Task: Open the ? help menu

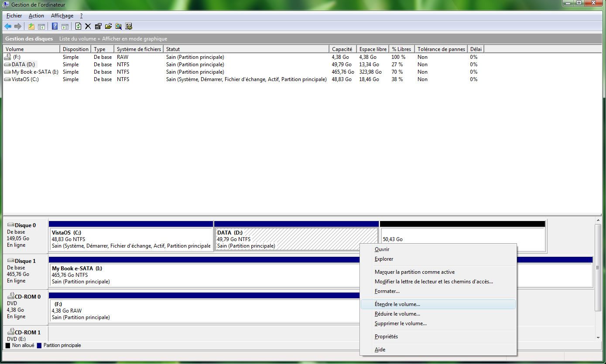Action: [81, 16]
